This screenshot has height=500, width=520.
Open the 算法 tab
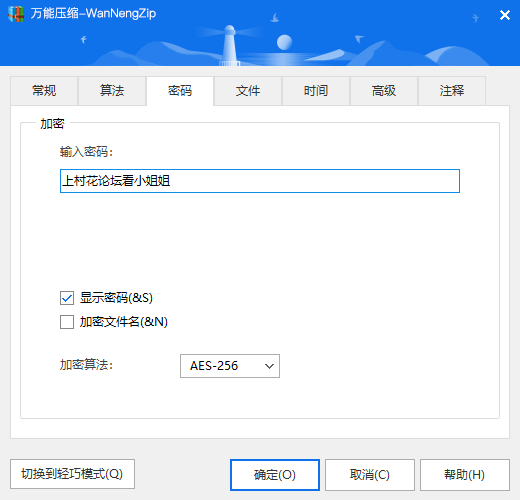coord(112,91)
